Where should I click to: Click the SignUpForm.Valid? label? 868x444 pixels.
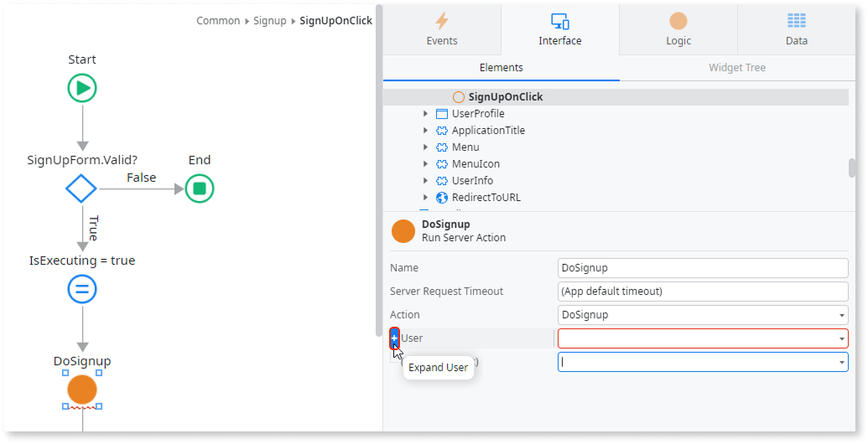tap(82, 160)
